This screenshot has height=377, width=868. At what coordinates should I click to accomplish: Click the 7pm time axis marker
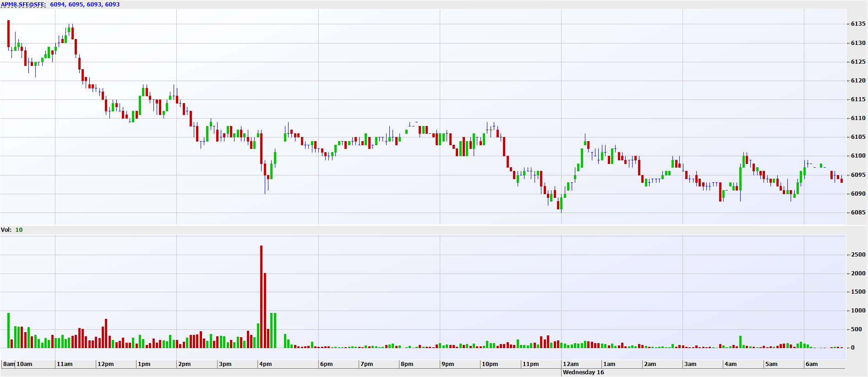click(367, 364)
